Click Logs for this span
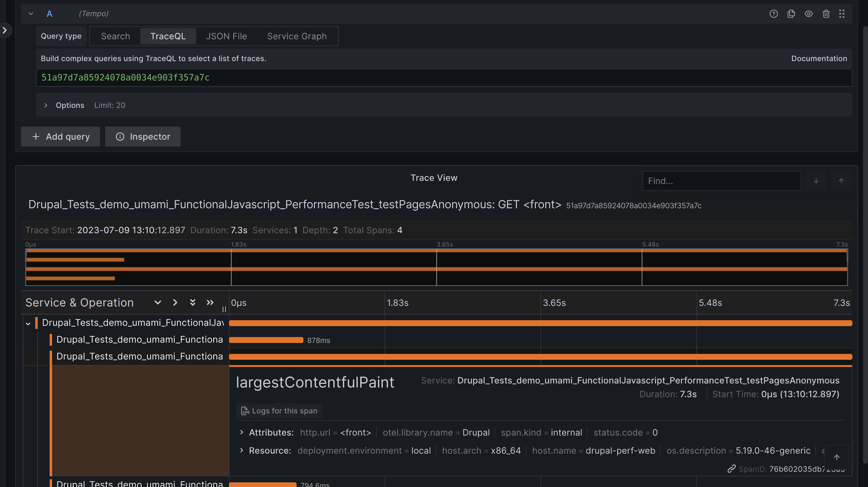 point(279,411)
